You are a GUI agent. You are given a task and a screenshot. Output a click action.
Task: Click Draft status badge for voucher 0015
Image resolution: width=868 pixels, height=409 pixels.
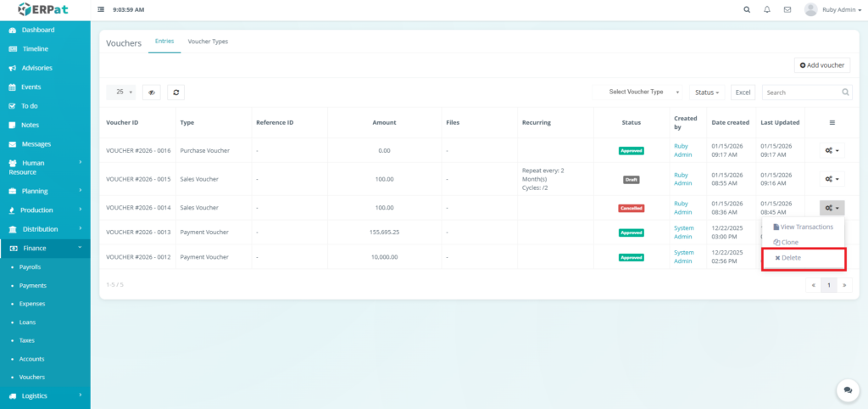631,180
